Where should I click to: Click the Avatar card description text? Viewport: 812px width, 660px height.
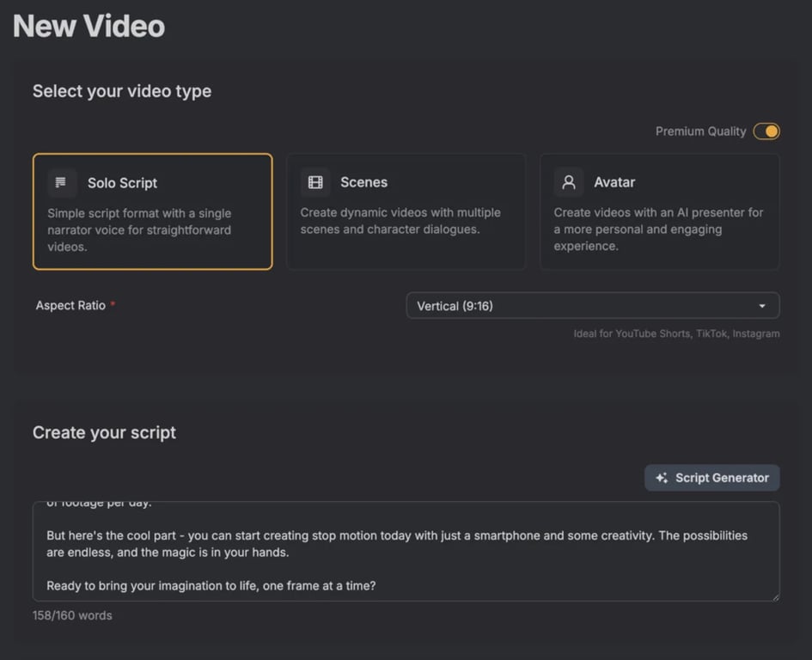point(658,229)
